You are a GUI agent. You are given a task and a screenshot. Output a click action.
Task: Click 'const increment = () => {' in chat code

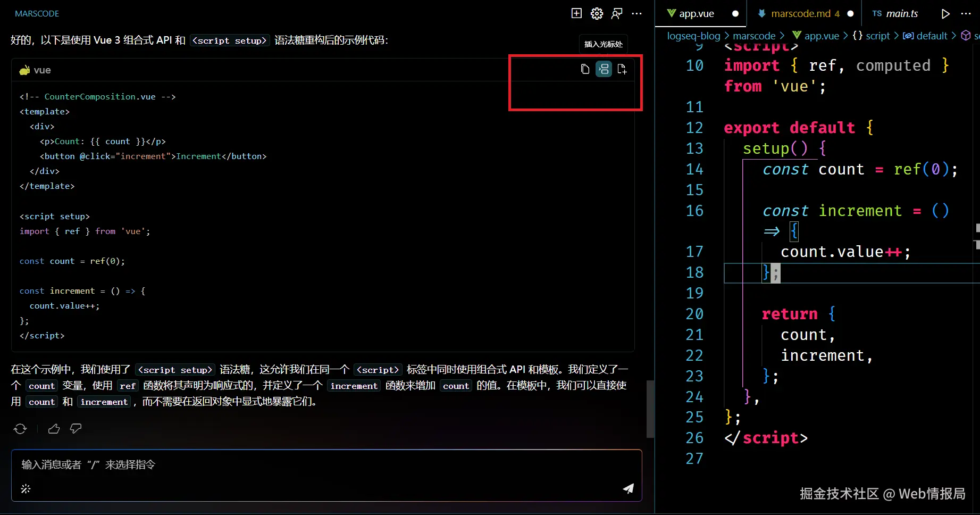coord(82,291)
